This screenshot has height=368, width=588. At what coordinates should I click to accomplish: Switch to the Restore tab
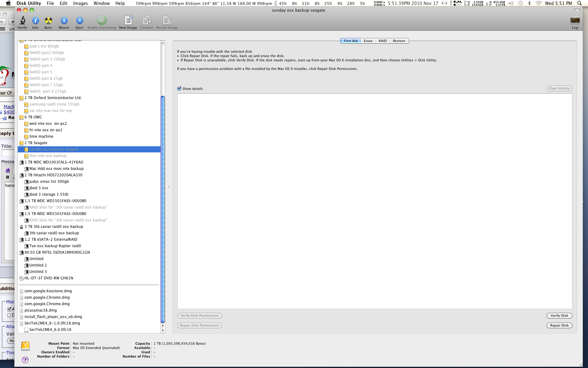399,41
